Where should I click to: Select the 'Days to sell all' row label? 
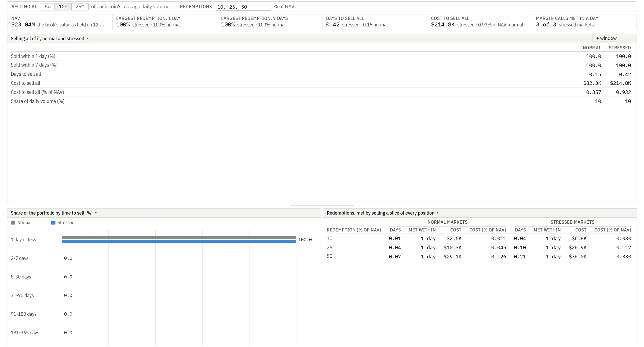click(x=26, y=74)
